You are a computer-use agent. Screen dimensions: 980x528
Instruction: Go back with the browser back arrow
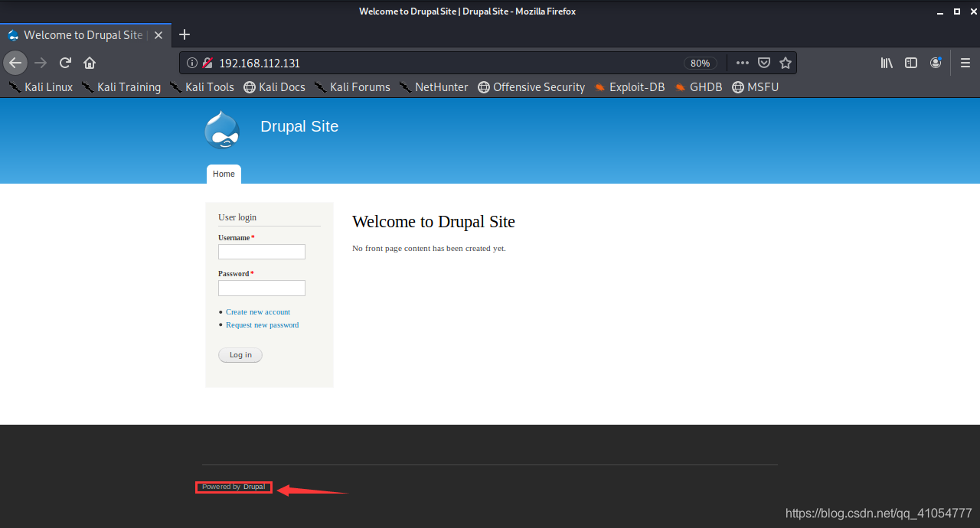pyautogui.click(x=15, y=63)
